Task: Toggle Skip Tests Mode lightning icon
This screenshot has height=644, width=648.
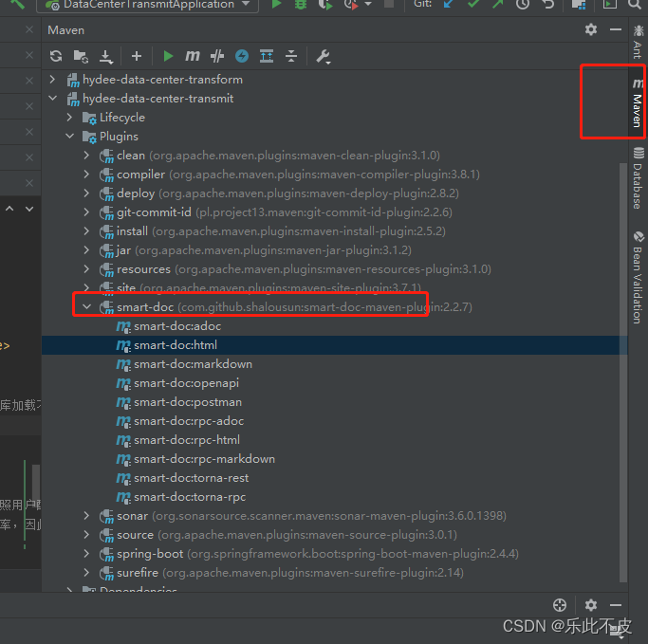Action: click(242, 56)
